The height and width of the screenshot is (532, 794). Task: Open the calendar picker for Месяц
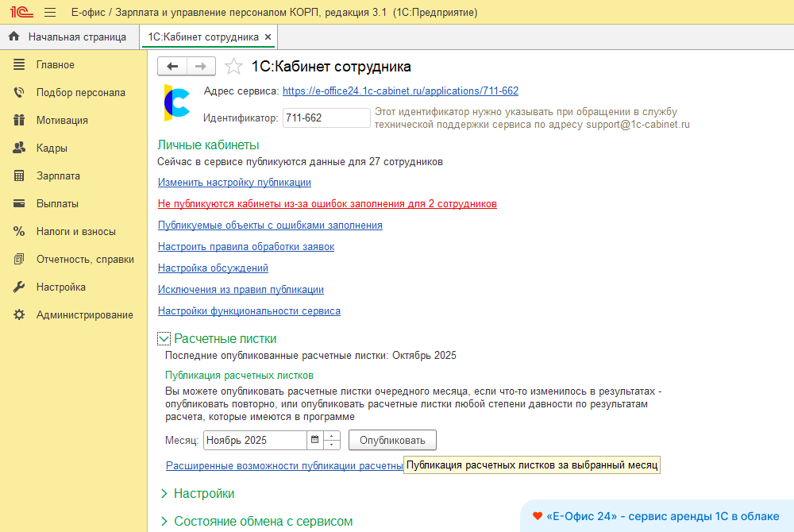point(314,440)
